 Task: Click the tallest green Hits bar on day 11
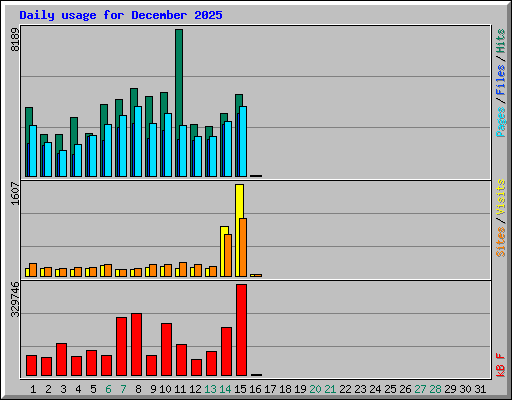click(179, 77)
